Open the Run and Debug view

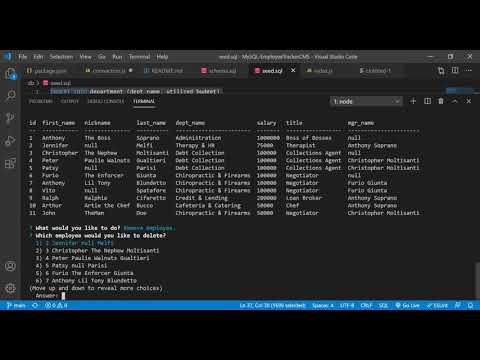pos(11,141)
